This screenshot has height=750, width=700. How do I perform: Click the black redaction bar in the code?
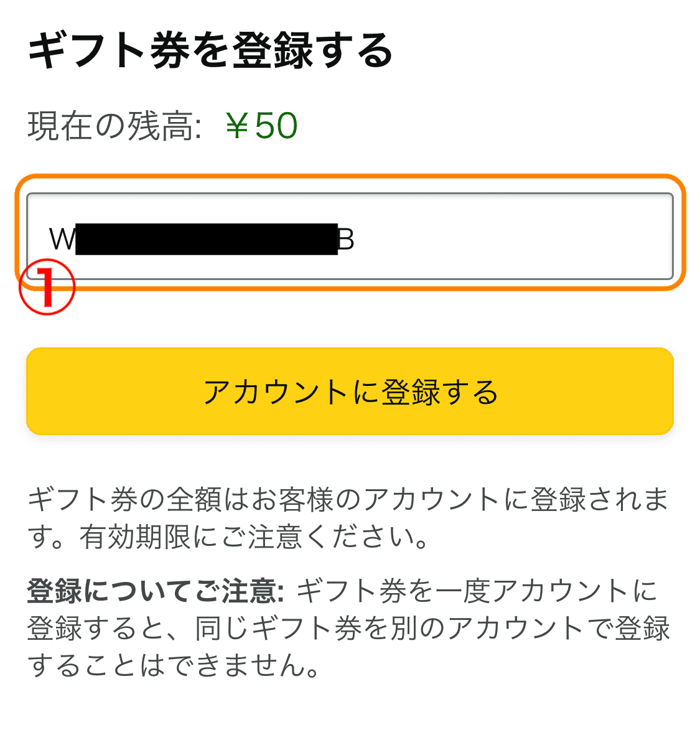(x=207, y=239)
